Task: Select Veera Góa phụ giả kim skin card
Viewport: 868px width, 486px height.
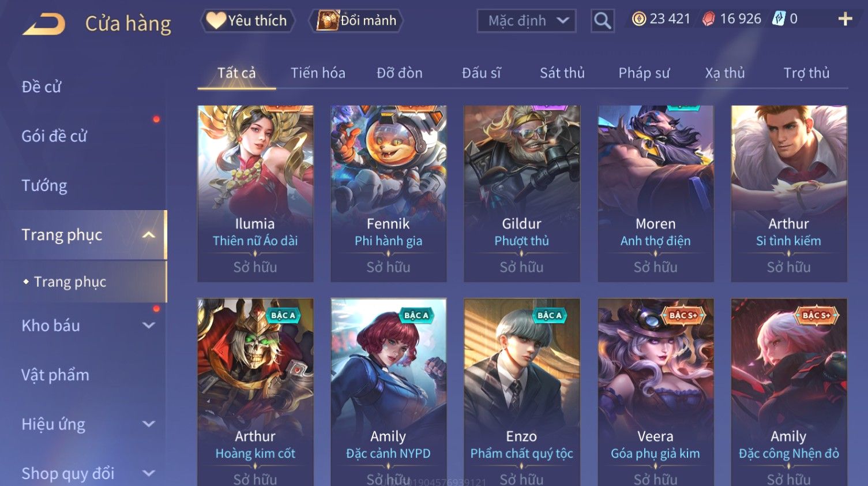Action: tap(655, 392)
